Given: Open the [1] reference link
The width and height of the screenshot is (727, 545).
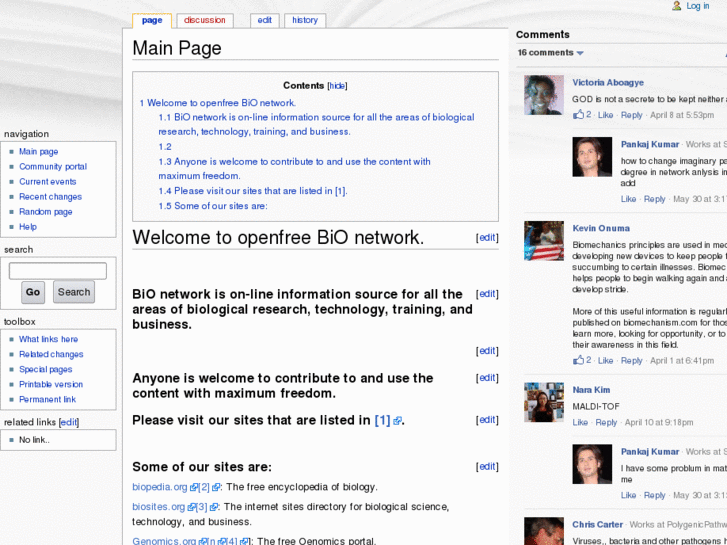Looking at the screenshot, I should click(x=383, y=420).
